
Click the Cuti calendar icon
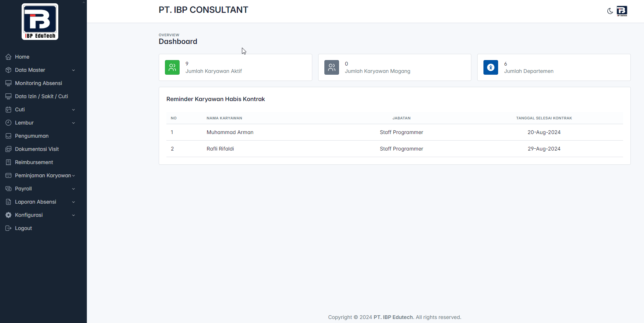(x=8, y=109)
